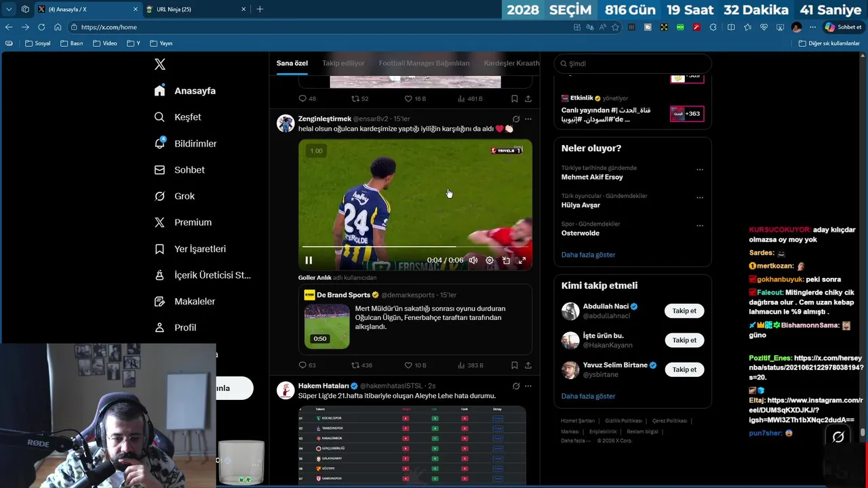Follow İşte ürün bu. account
The height and width of the screenshot is (488, 868).
pyautogui.click(x=684, y=340)
